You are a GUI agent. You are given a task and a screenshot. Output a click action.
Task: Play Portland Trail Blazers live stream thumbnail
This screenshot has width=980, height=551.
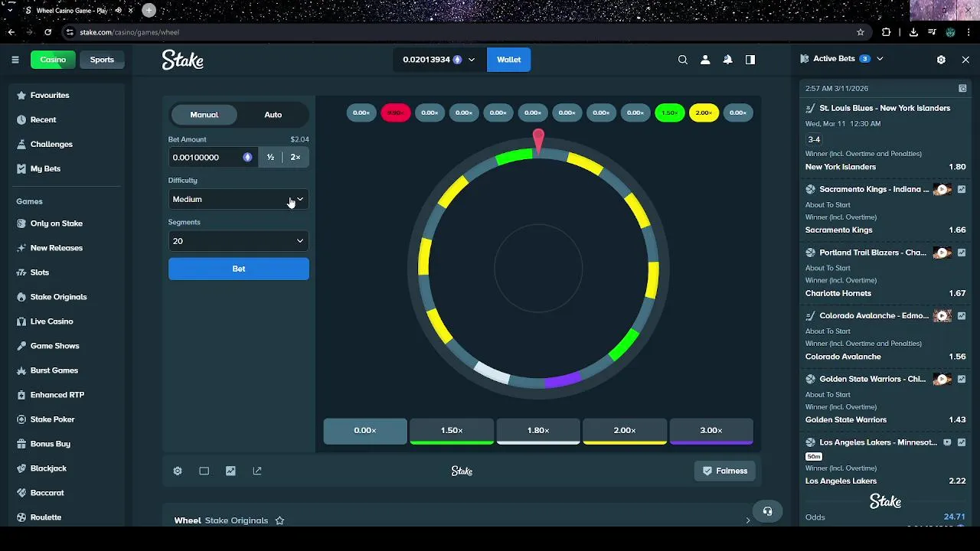942,253
